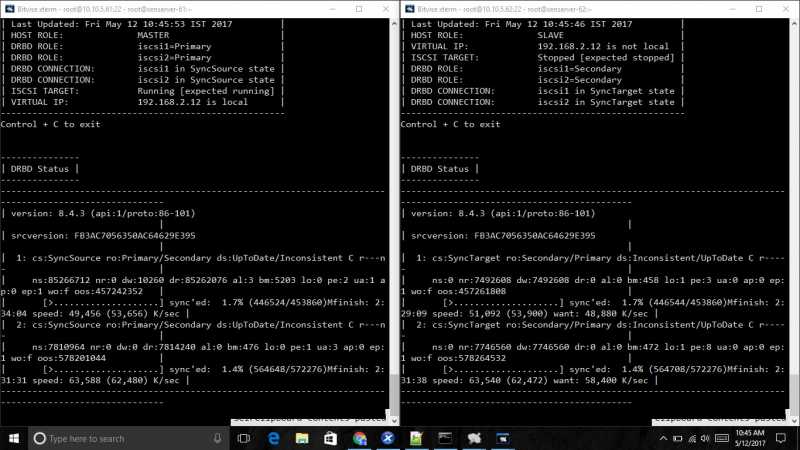Viewport: 800px width, 450px height.
Task: Click the Cortana microphone icon
Action: click(x=218, y=438)
